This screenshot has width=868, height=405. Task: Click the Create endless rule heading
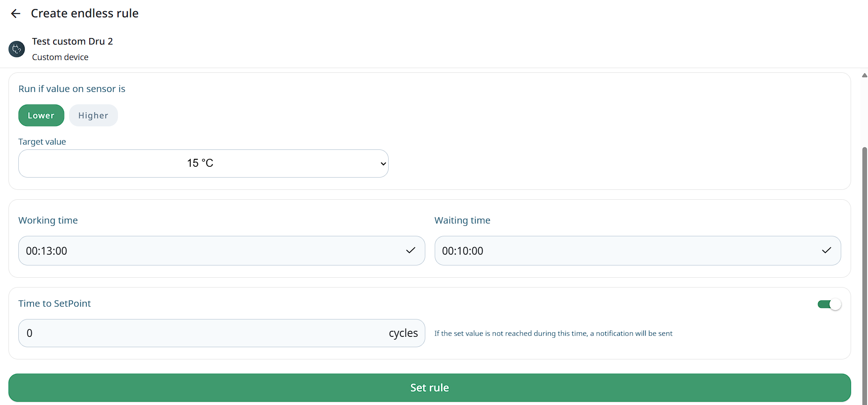85,14
